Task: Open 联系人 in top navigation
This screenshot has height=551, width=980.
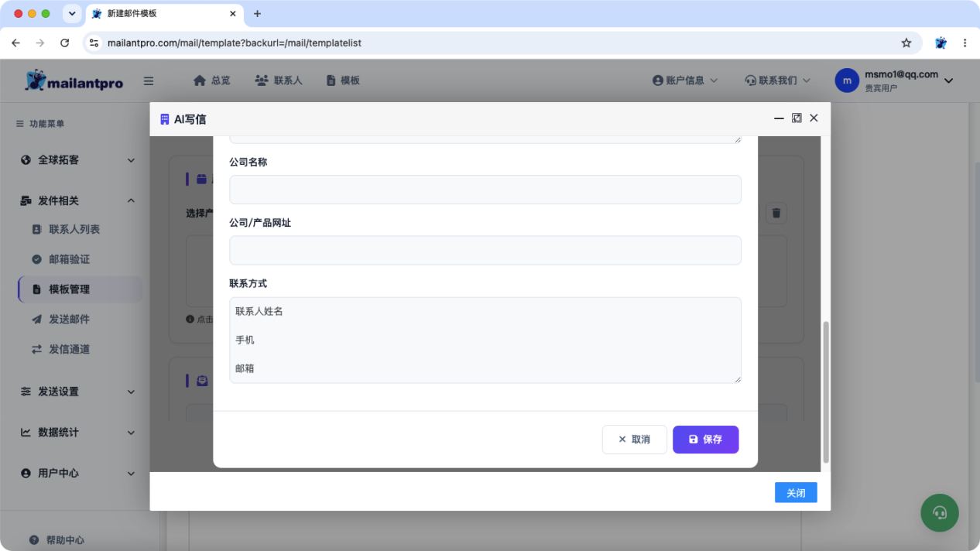Action: point(279,80)
